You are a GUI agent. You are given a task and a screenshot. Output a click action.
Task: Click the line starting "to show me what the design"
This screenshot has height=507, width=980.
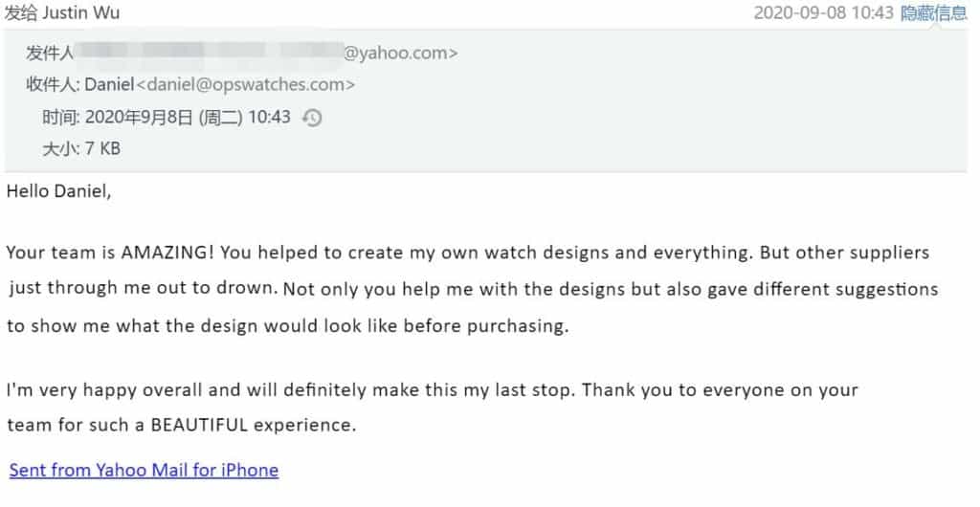[287, 325]
